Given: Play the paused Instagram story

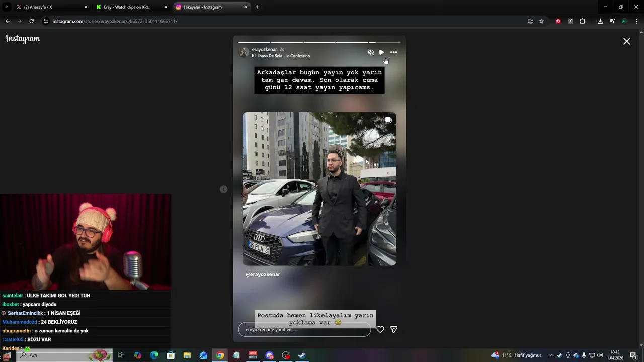Looking at the screenshot, I should (382, 52).
